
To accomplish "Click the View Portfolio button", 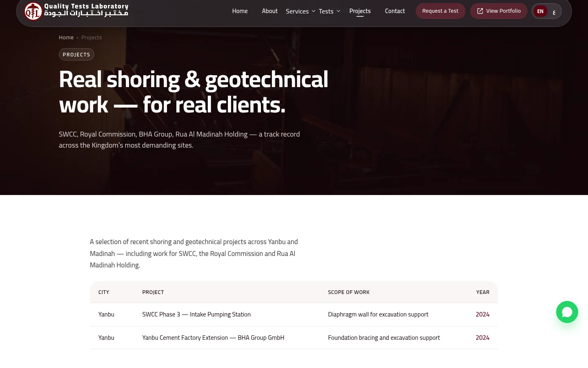I will point(499,11).
